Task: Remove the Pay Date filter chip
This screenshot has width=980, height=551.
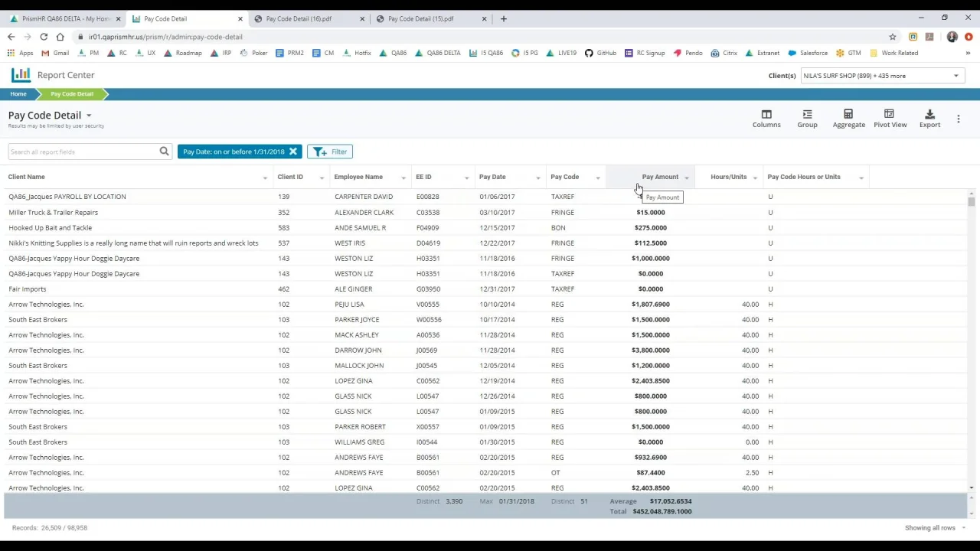Action: tap(293, 152)
